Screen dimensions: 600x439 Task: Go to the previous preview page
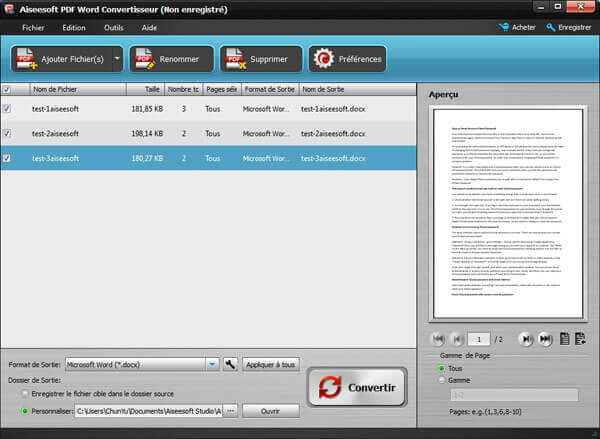pyautogui.click(x=457, y=339)
